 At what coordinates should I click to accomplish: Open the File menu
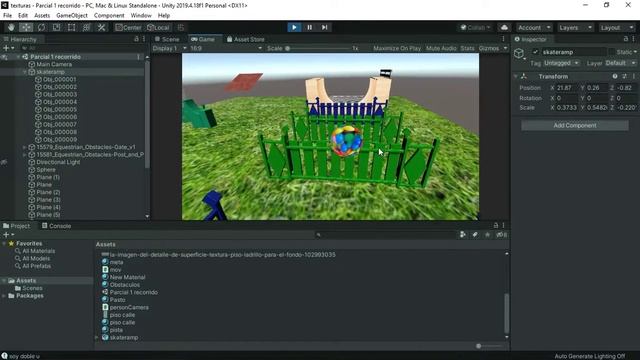coord(7,16)
